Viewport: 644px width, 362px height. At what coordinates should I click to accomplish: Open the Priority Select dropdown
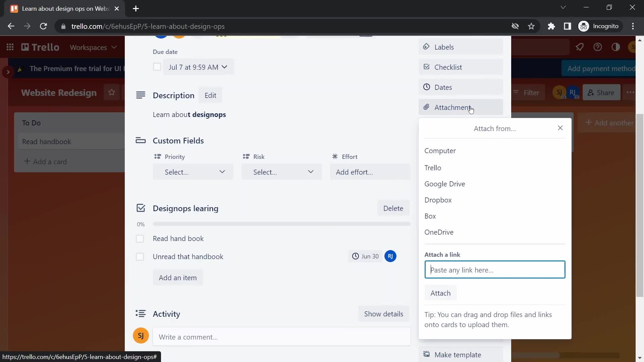pos(193,172)
